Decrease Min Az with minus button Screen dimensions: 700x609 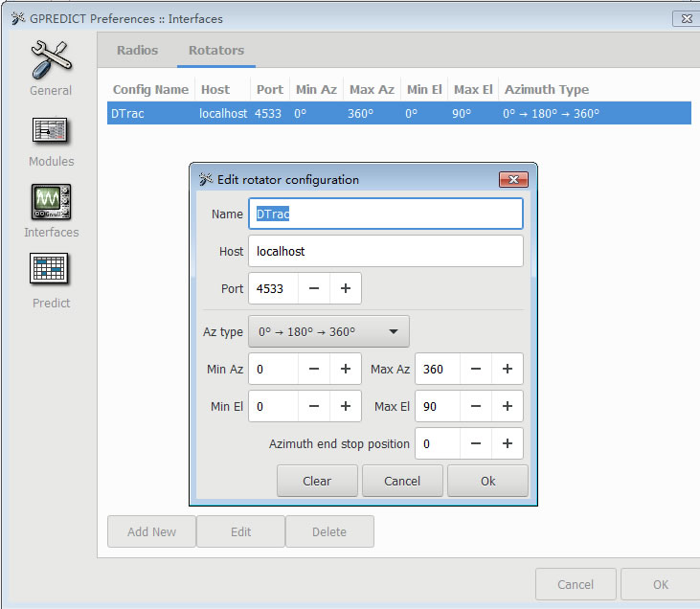tap(314, 369)
